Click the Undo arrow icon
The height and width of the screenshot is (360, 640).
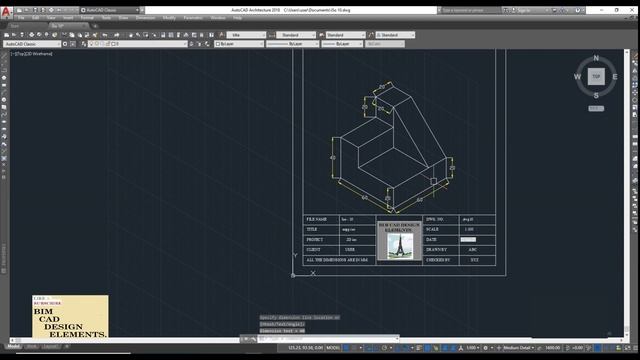click(105, 35)
